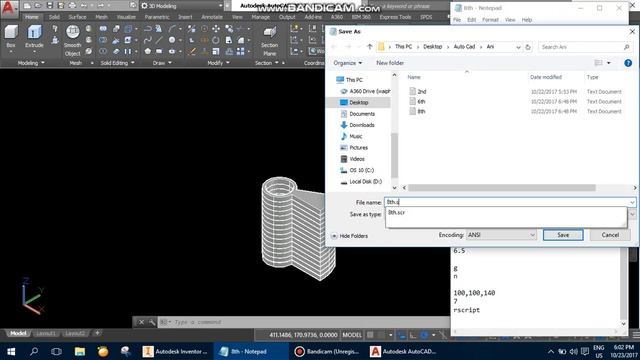Select the 2nd text document in file list
The height and width of the screenshot is (360, 640).
point(422,91)
